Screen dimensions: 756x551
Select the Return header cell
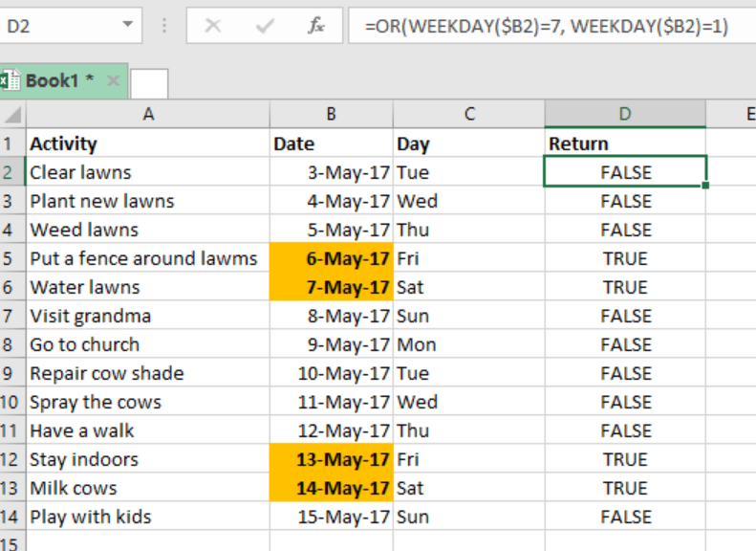(x=625, y=143)
